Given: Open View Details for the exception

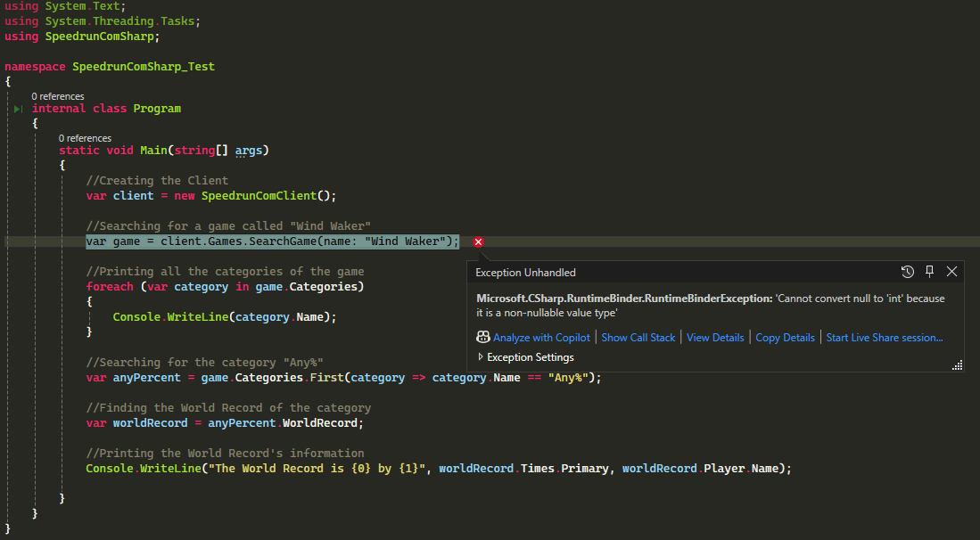Looking at the screenshot, I should tap(714, 338).
